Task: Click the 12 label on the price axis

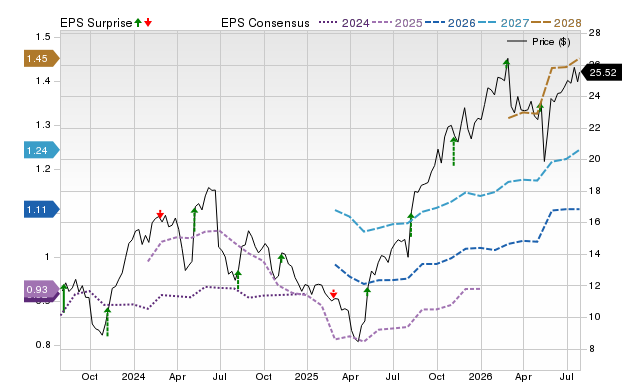Action: (595, 285)
